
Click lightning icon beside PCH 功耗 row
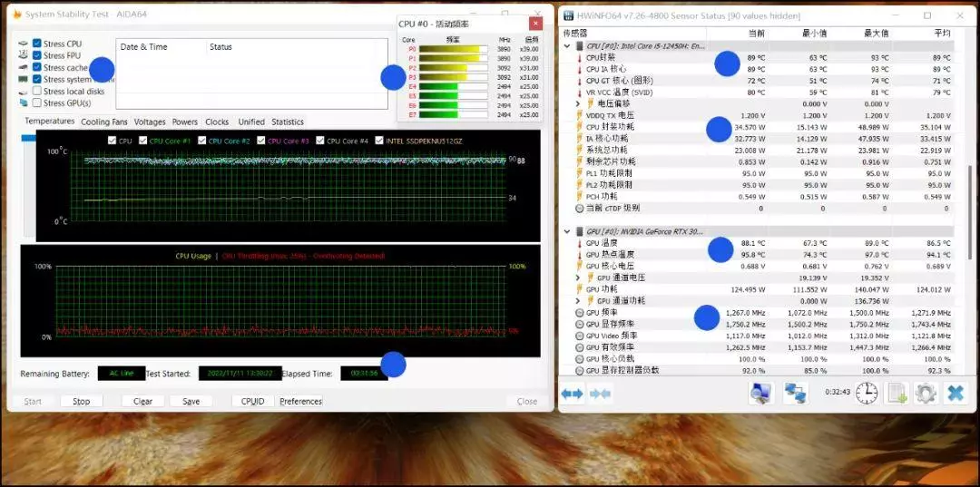(579, 197)
